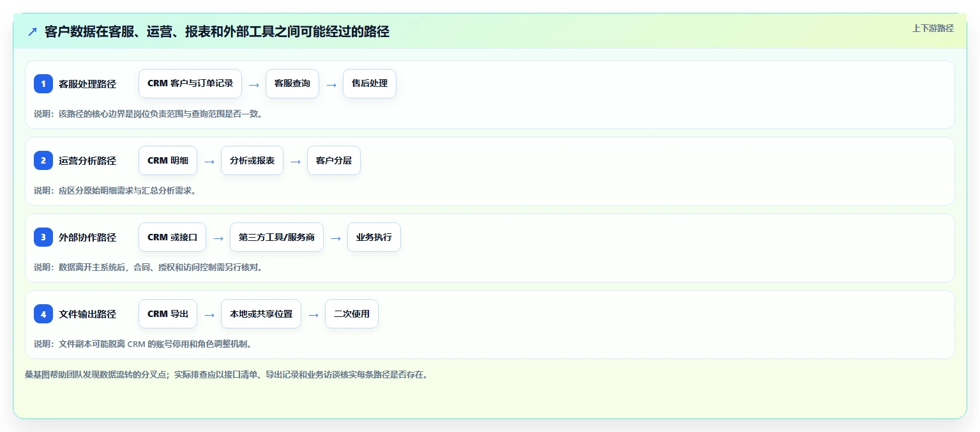Select the numbered badge 4 for 文件输出路径
Screen dimensions: 980x432
pyautogui.click(x=43, y=314)
